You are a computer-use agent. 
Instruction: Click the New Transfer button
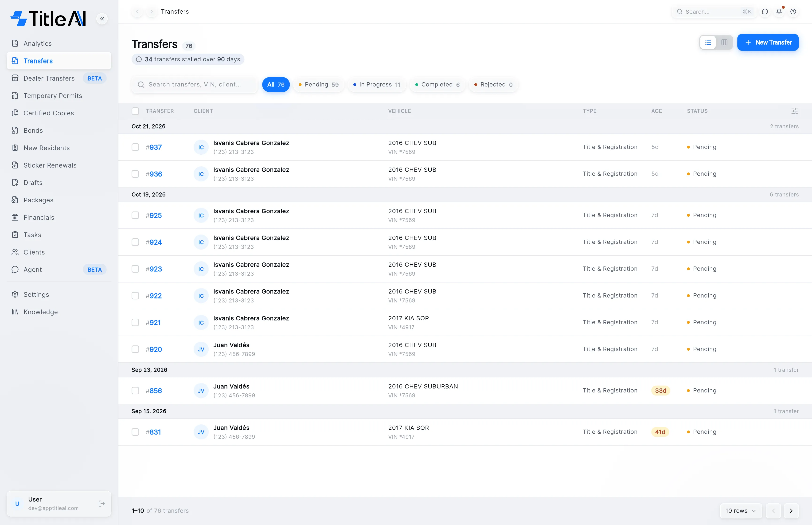pyautogui.click(x=768, y=42)
